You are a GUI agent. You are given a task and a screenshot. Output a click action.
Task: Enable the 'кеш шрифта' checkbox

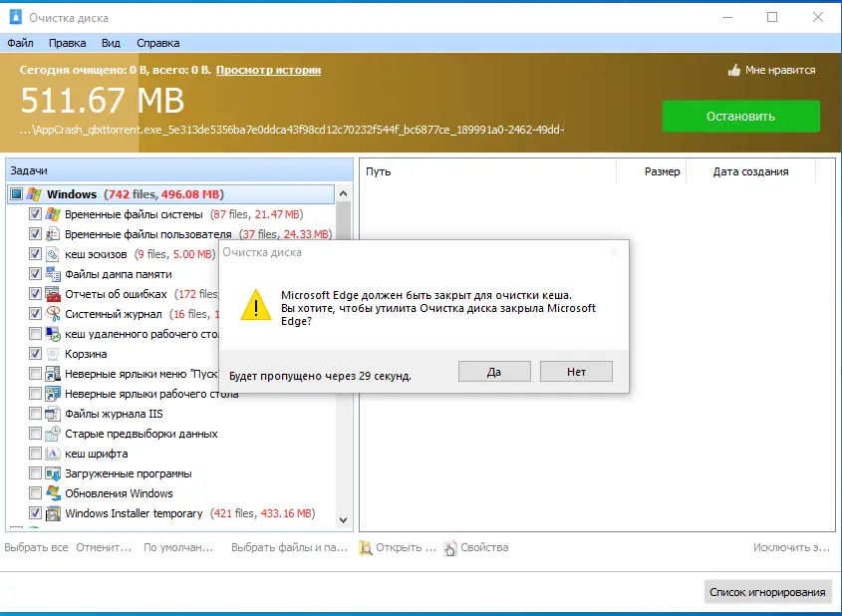(x=34, y=454)
